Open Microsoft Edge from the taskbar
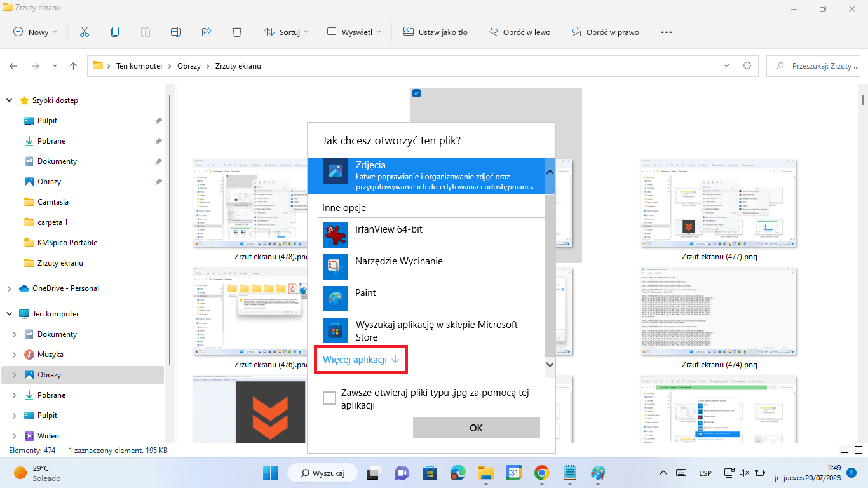 pos(458,473)
